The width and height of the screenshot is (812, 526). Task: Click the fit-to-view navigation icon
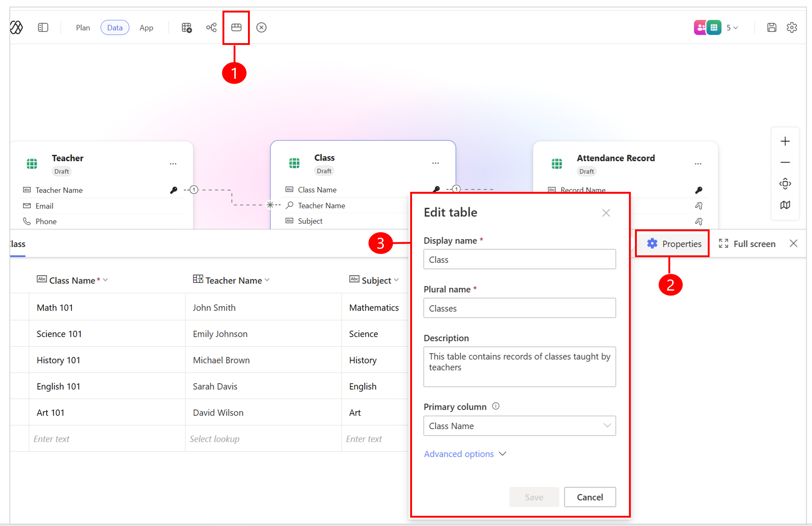[785, 184]
